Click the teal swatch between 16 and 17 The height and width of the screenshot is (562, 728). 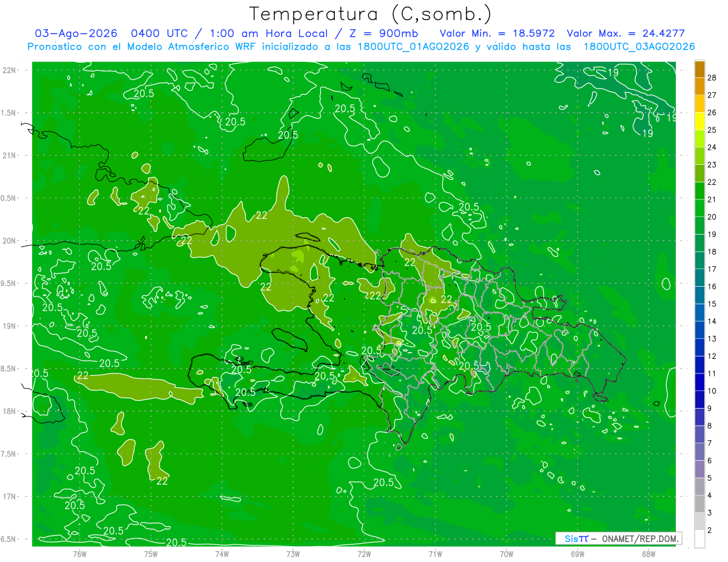(699, 278)
